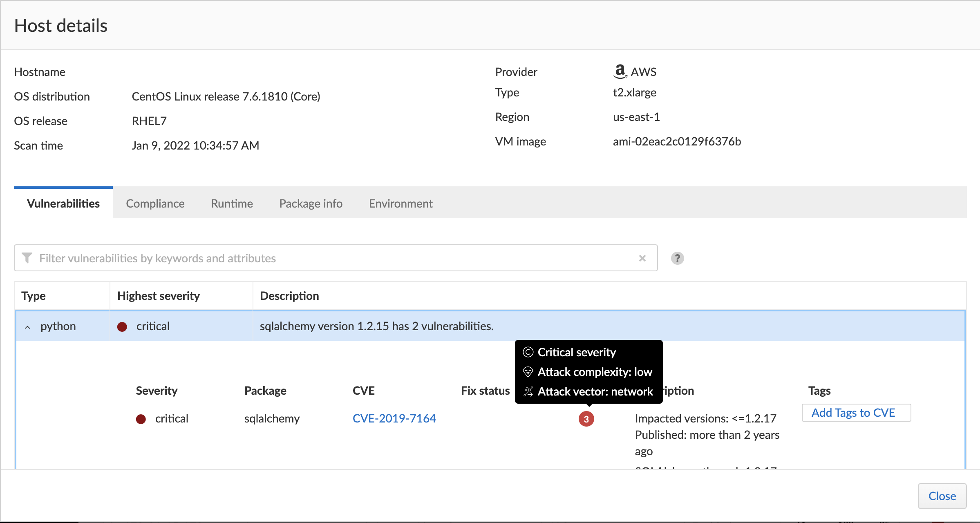Click the critical dot beside sqlalchemy
Screen dimensions: 980x523
(x=141, y=419)
